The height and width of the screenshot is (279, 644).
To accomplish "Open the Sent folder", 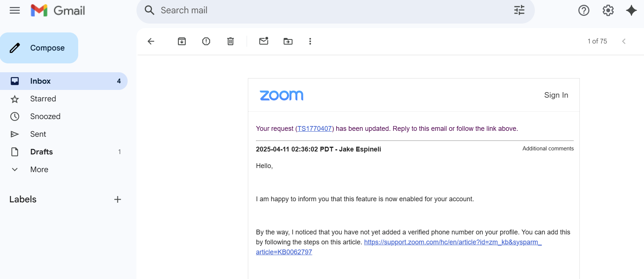I will pyautogui.click(x=38, y=134).
